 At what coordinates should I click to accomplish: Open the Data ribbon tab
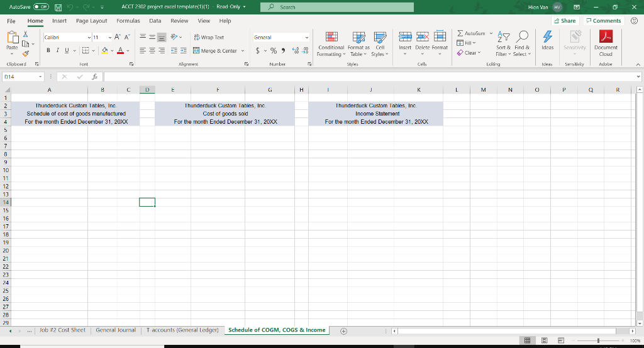(155, 21)
